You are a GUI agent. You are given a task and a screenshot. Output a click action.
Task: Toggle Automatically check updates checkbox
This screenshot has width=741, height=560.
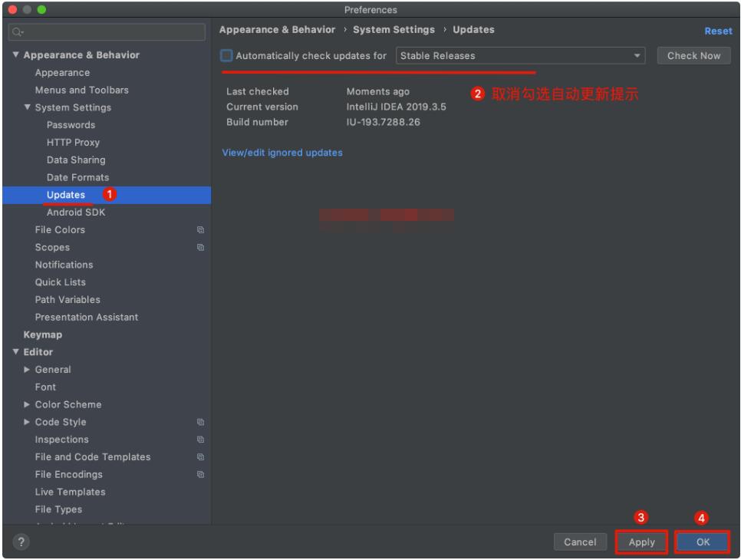(226, 56)
